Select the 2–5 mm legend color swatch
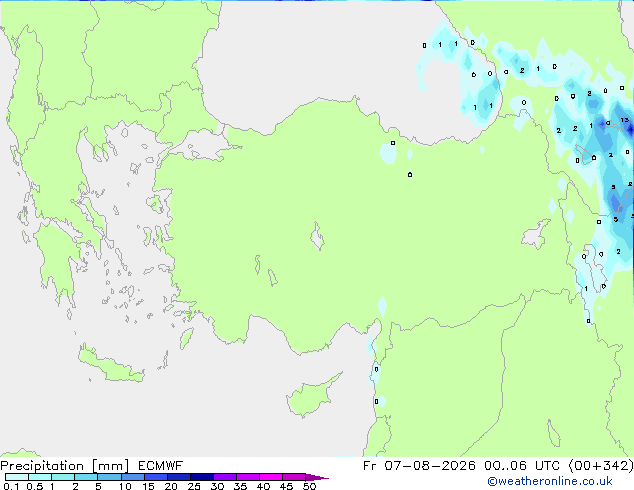The height and width of the screenshot is (490, 634). [x=86, y=477]
